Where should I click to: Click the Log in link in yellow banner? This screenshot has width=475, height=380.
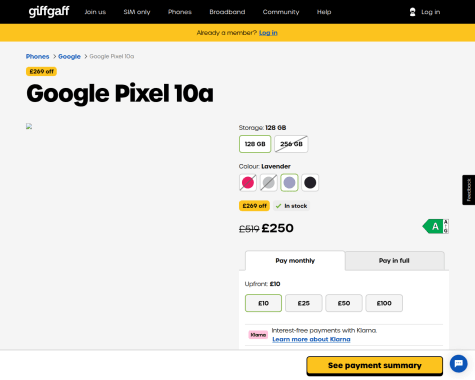coord(268,33)
